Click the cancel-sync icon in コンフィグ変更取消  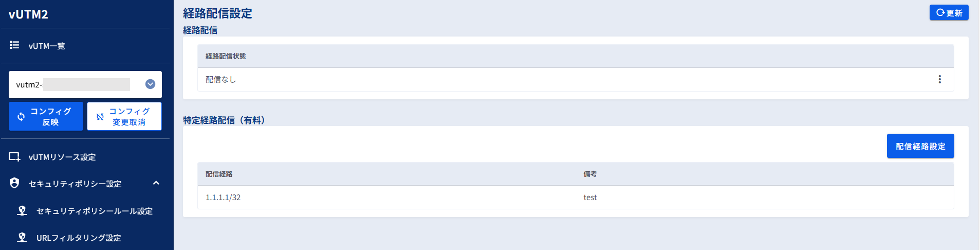[x=100, y=117]
